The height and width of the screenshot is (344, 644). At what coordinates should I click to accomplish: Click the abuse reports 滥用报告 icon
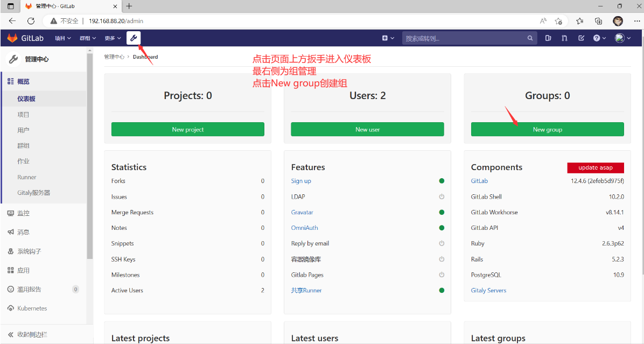(x=11, y=289)
